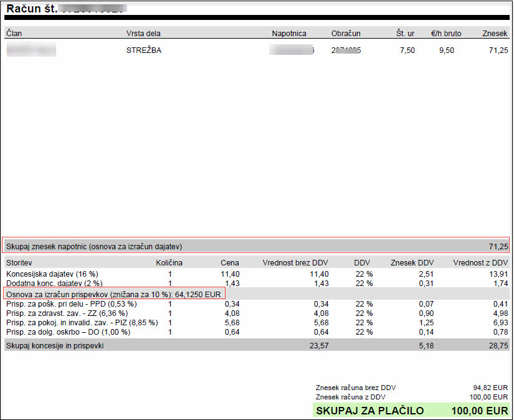
Task: Click Cena 1,43 for Dodatna konc. dajatev
Action: coord(232,284)
